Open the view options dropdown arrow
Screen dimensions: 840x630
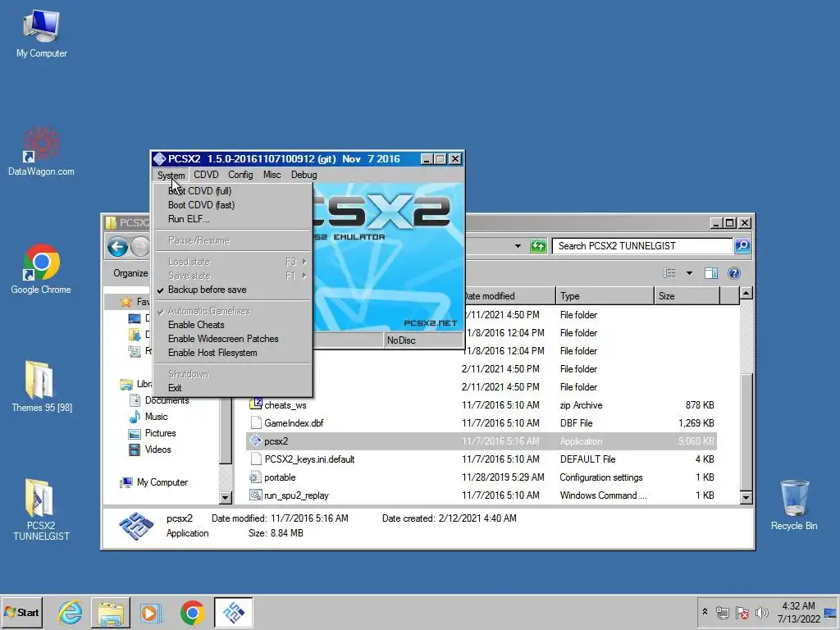(x=689, y=273)
